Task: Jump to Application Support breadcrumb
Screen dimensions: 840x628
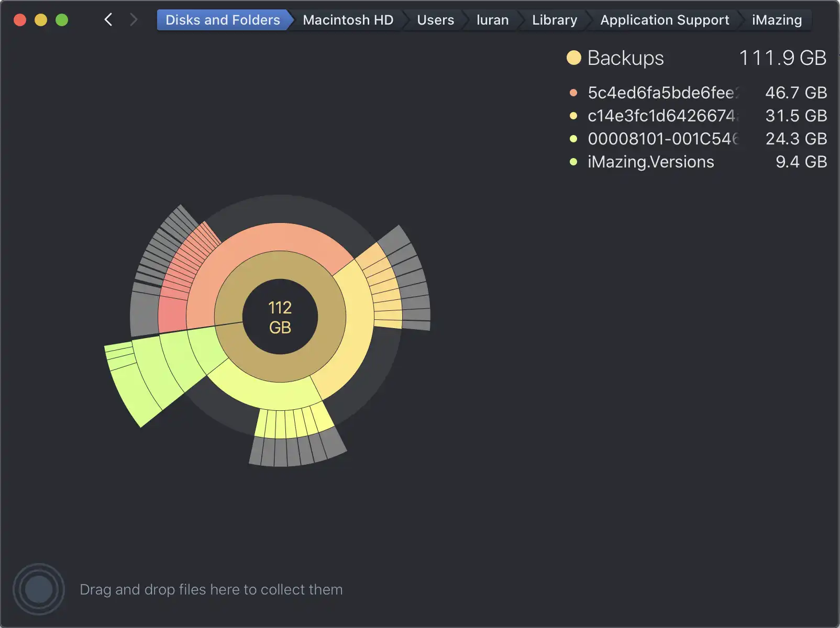Action: 665,20
